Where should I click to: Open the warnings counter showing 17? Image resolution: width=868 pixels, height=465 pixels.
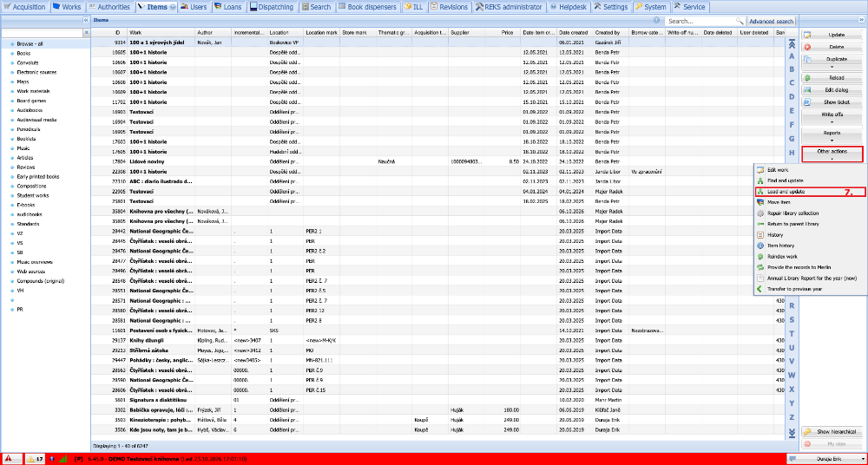[x=35, y=459]
